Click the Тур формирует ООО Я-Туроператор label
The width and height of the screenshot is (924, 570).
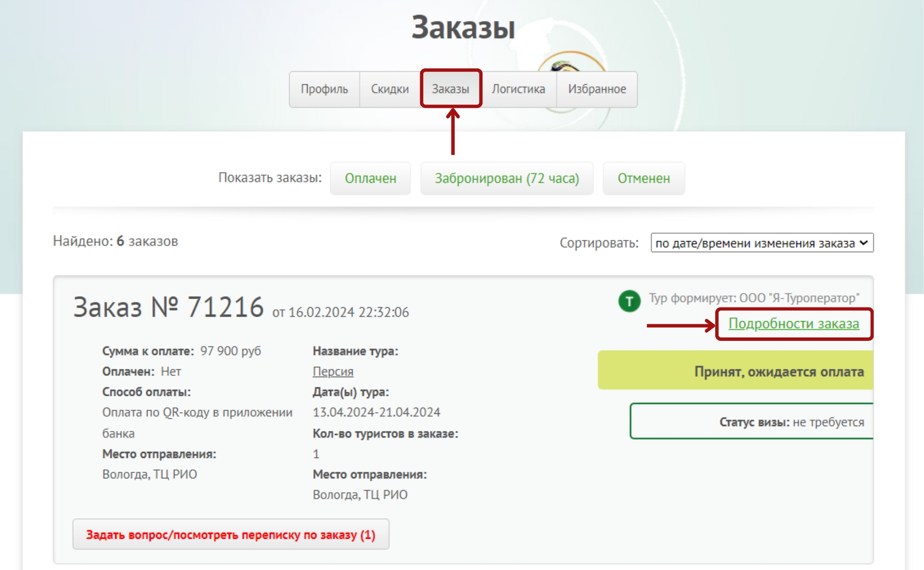(x=754, y=298)
